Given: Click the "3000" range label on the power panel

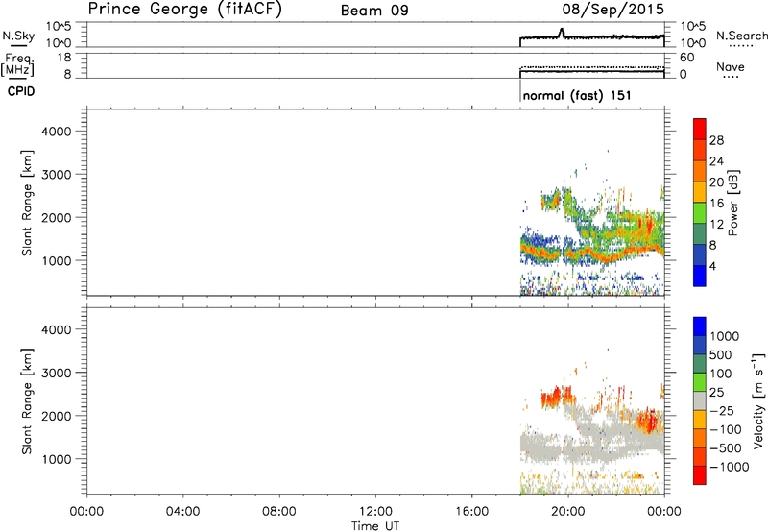Looking at the screenshot, I should pyautogui.click(x=57, y=175).
